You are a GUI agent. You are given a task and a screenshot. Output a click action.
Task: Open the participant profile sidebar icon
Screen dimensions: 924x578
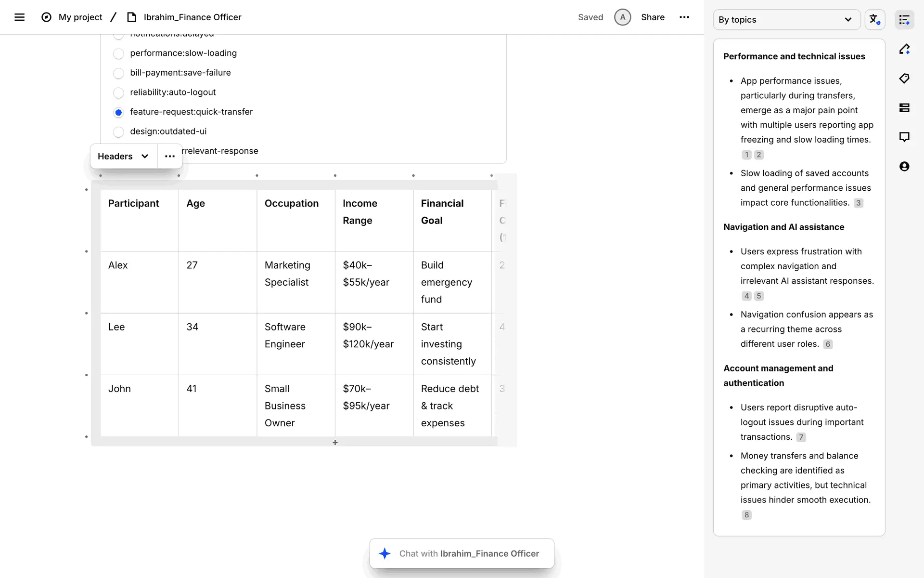[904, 167]
